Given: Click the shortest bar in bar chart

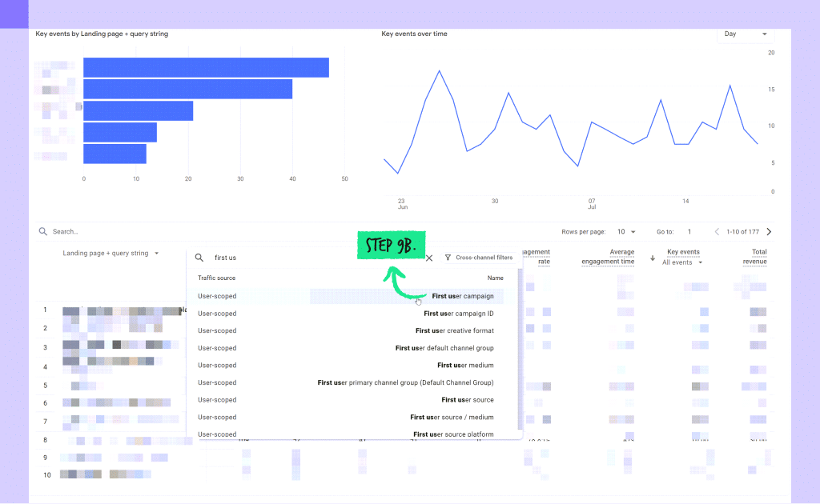Looking at the screenshot, I should pos(115,154).
